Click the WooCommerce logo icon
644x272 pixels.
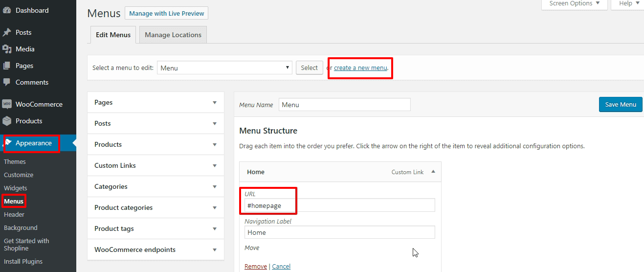click(7, 104)
